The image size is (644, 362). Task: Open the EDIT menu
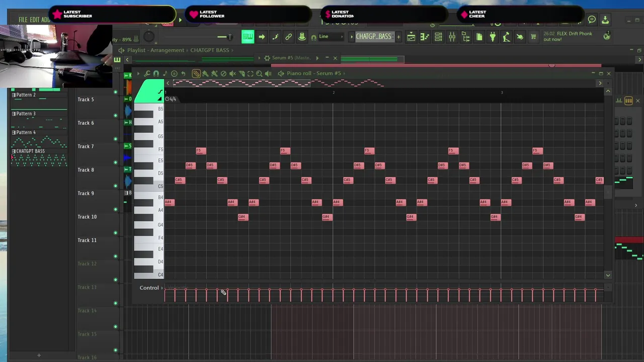[35, 20]
